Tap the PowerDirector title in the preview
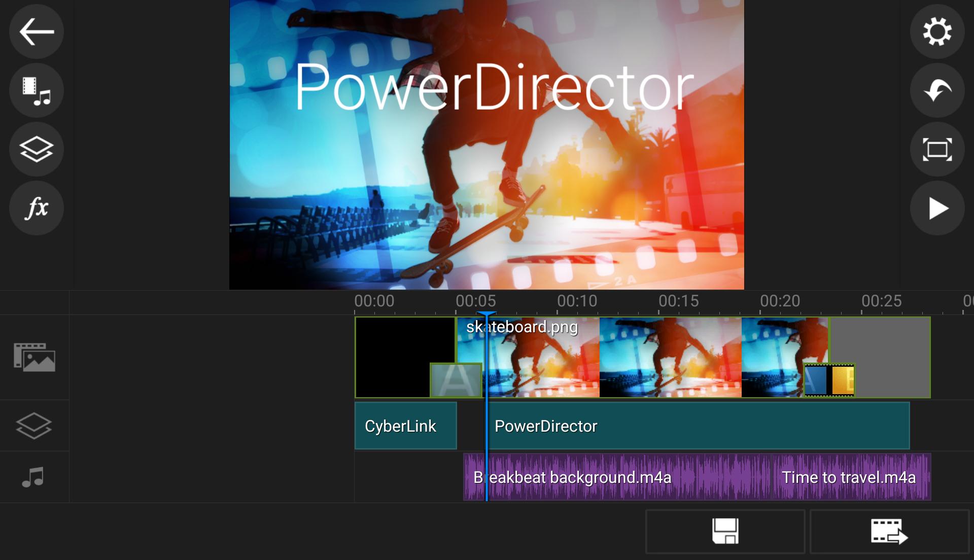The width and height of the screenshot is (974, 560). pos(494,88)
